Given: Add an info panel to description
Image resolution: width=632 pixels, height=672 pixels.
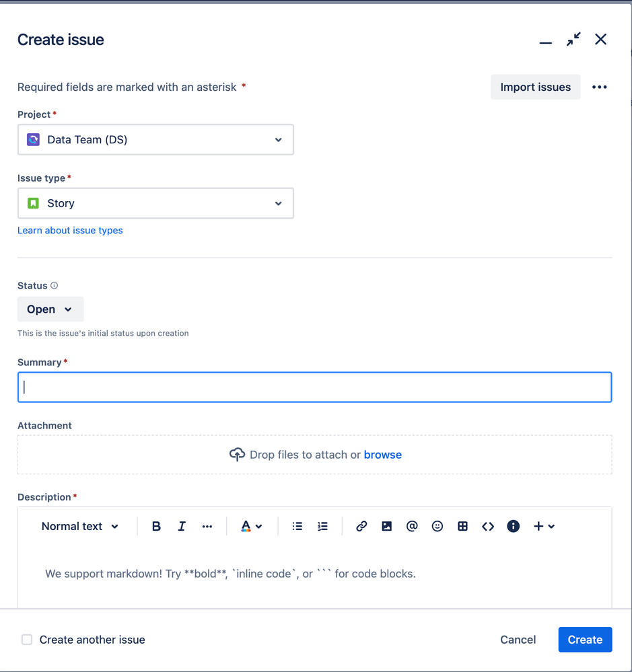Looking at the screenshot, I should click(x=514, y=527).
